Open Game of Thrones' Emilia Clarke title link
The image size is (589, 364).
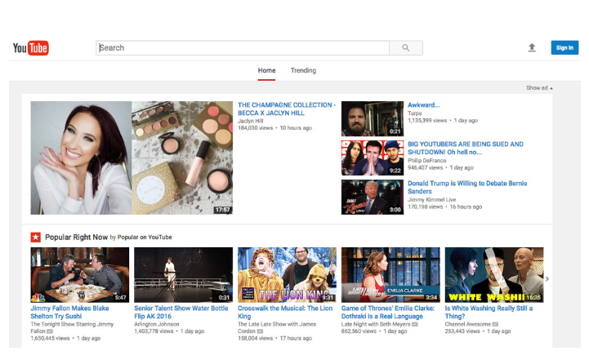(388, 313)
